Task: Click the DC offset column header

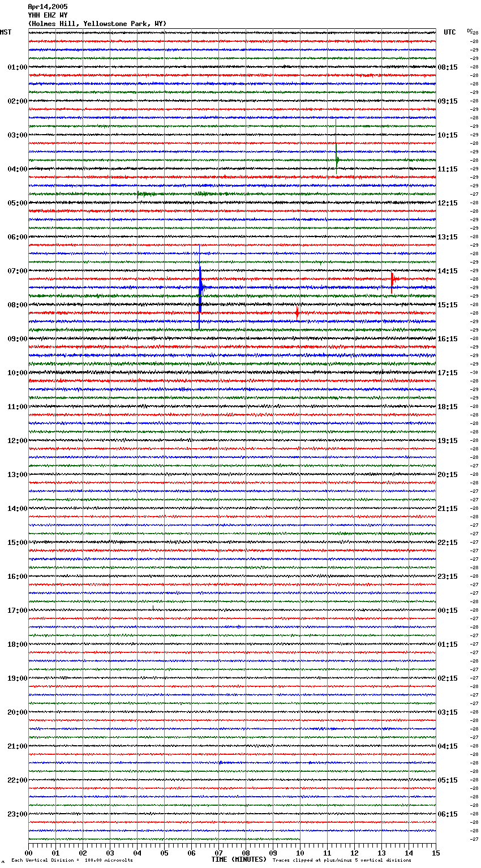Action: pyautogui.click(x=469, y=31)
